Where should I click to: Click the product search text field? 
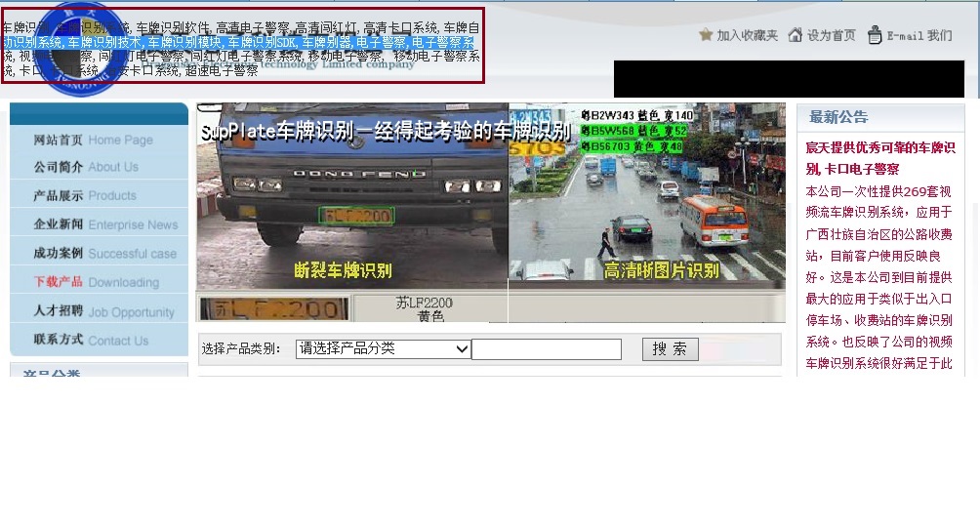tap(547, 349)
